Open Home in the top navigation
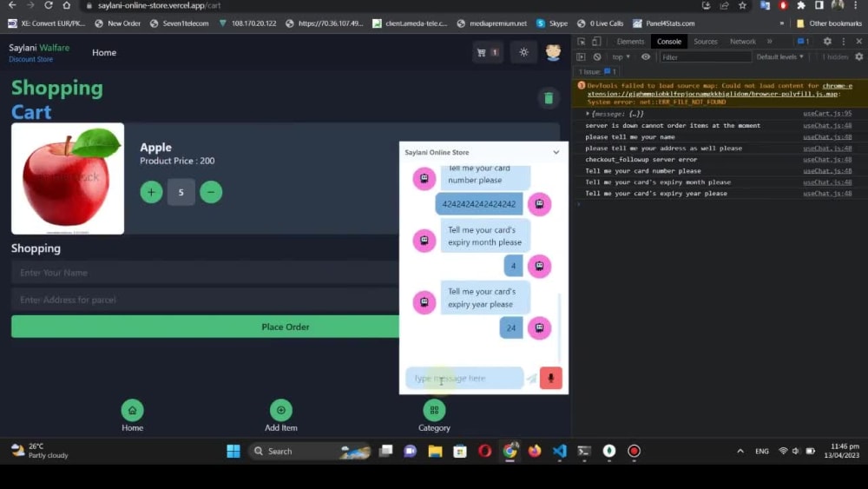Viewport: 868px width, 489px height. (104, 53)
